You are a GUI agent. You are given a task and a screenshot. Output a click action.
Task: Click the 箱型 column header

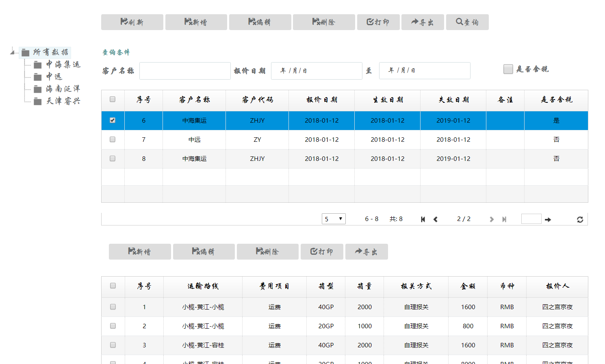326,286
